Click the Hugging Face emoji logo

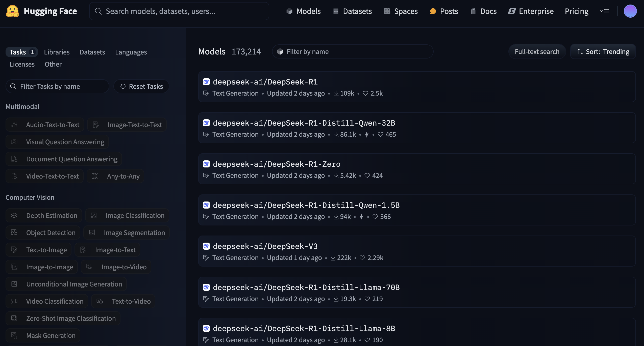pos(13,11)
